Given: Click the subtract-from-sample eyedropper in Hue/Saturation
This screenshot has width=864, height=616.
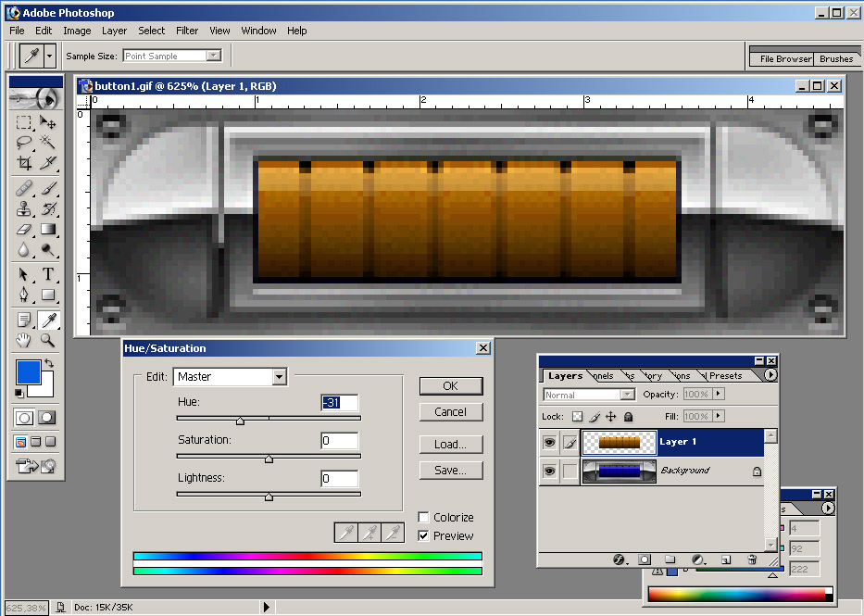Looking at the screenshot, I should click(393, 533).
